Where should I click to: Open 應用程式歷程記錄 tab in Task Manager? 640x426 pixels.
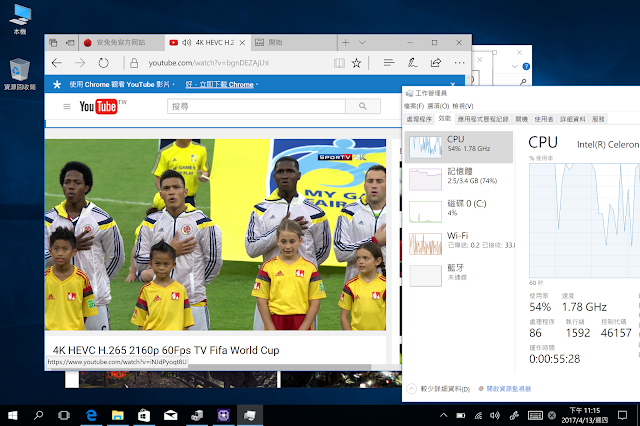click(x=483, y=119)
